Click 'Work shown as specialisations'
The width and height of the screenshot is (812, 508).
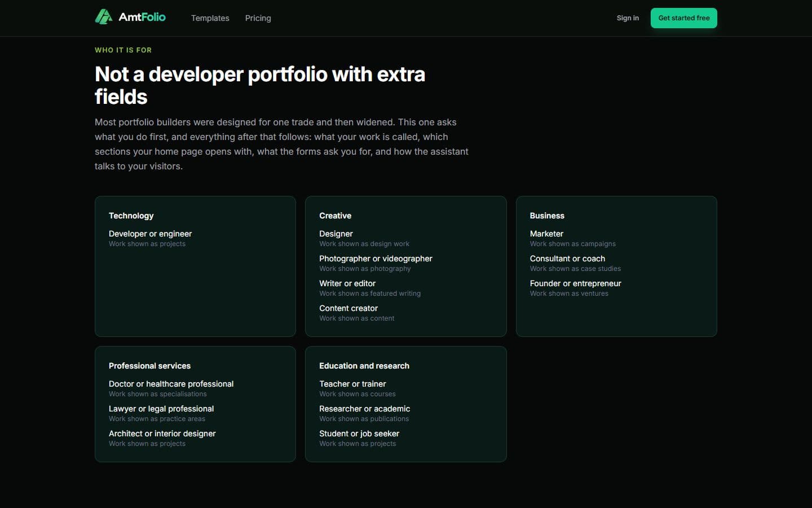[158, 394]
